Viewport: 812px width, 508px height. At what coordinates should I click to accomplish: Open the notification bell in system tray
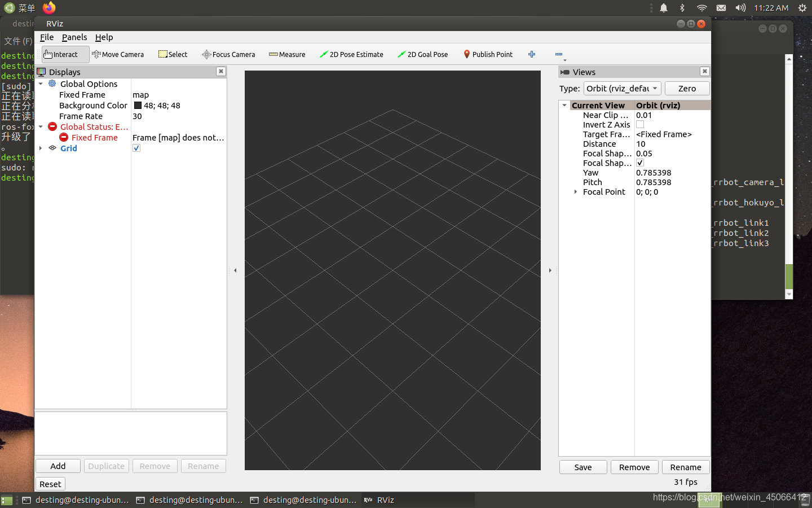point(664,8)
